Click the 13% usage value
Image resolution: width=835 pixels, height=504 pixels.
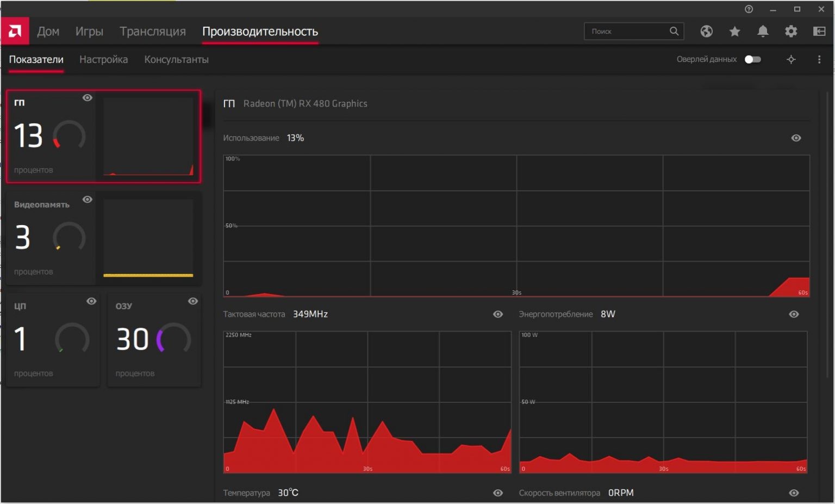pos(295,138)
